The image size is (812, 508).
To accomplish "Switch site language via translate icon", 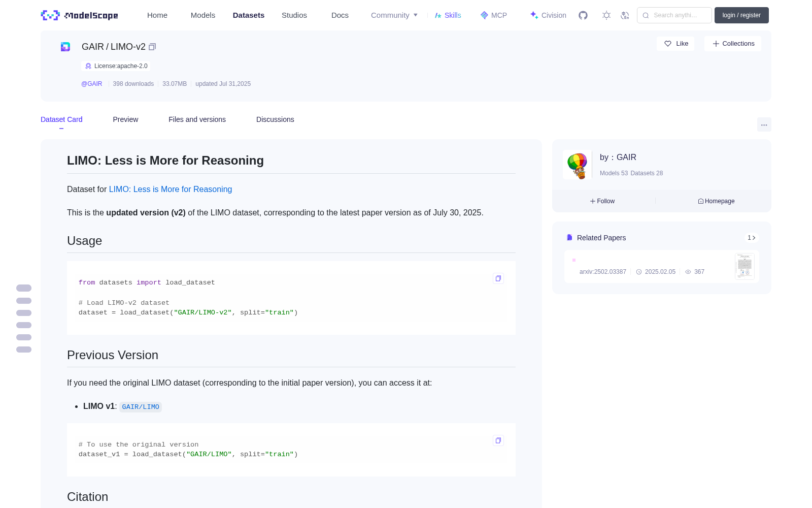I will click(x=625, y=15).
